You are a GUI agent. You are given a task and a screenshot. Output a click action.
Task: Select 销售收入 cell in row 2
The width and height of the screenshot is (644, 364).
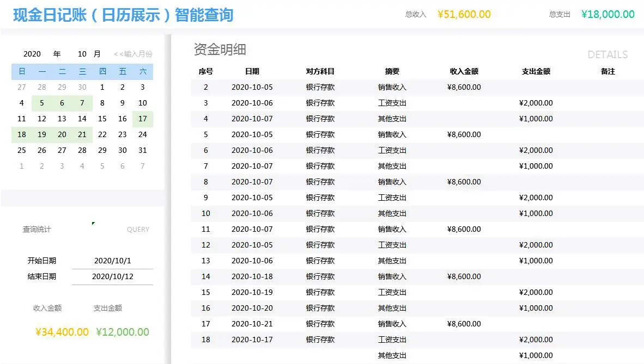click(392, 87)
